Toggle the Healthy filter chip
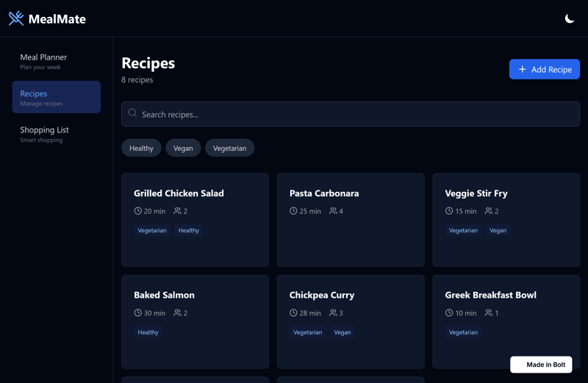The width and height of the screenshot is (588, 383). [x=141, y=148]
